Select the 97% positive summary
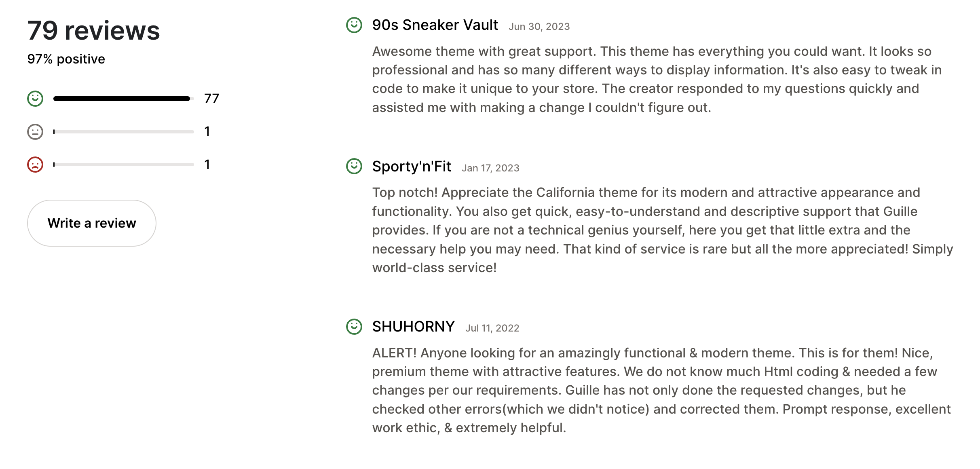 66,59
